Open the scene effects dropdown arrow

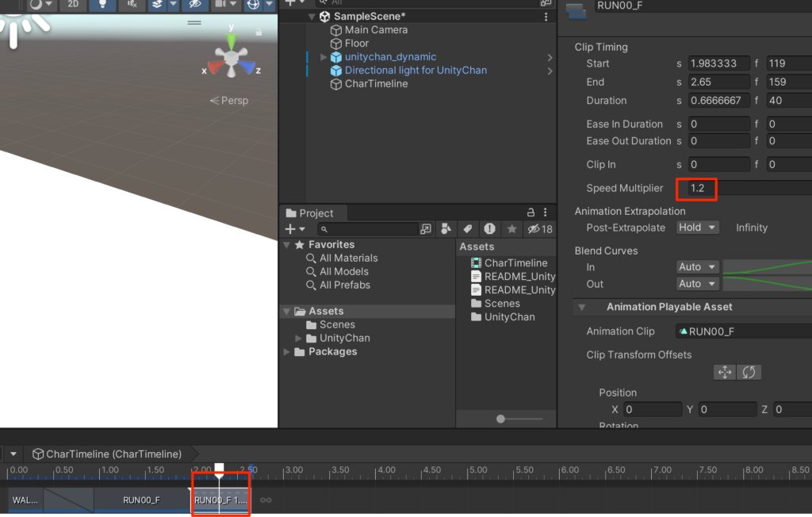pos(173,4)
